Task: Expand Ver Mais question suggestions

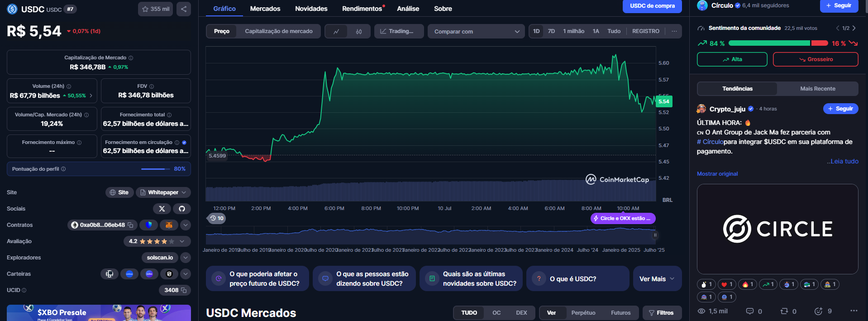Action: click(x=658, y=278)
